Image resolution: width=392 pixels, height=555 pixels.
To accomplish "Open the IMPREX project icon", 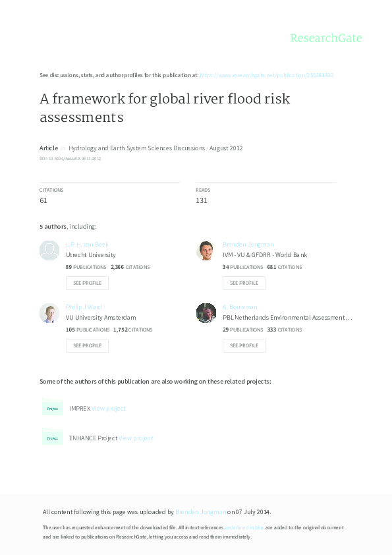I will point(53,408).
